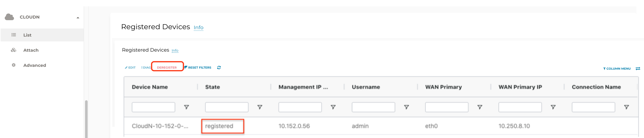Refresh the devices table with the refresh icon
644x138 pixels.
(219, 68)
